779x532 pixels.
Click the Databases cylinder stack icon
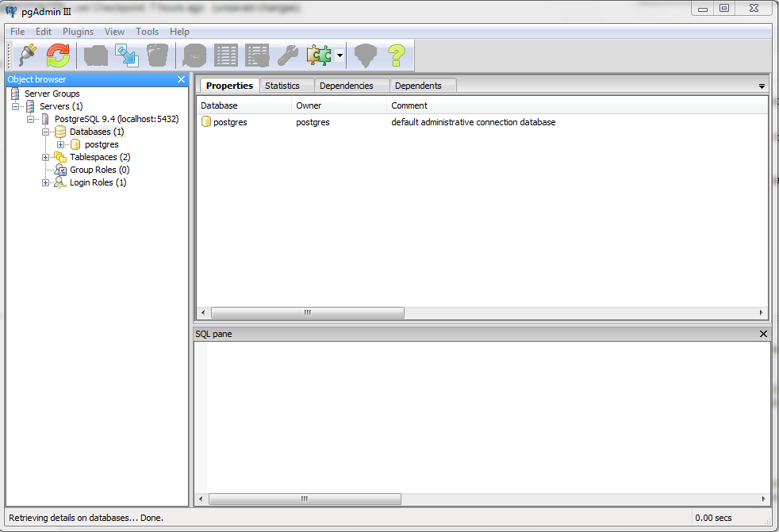click(60, 132)
